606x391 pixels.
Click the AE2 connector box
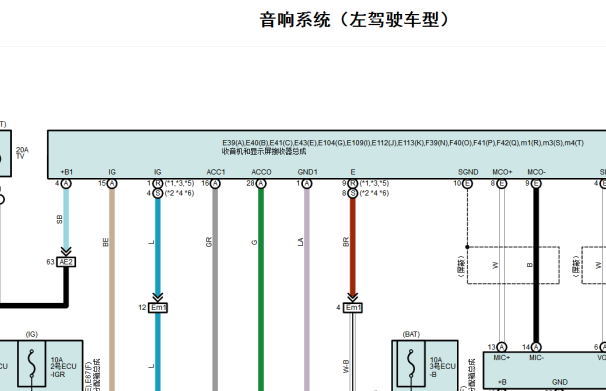(66, 262)
